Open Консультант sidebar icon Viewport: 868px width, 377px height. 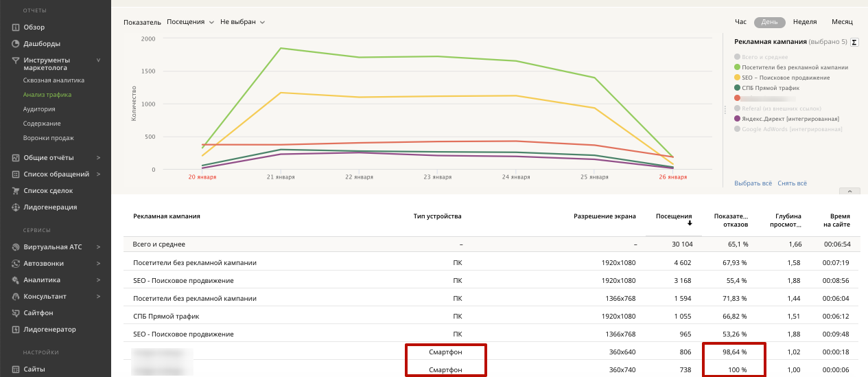pyautogui.click(x=15, y=297)
